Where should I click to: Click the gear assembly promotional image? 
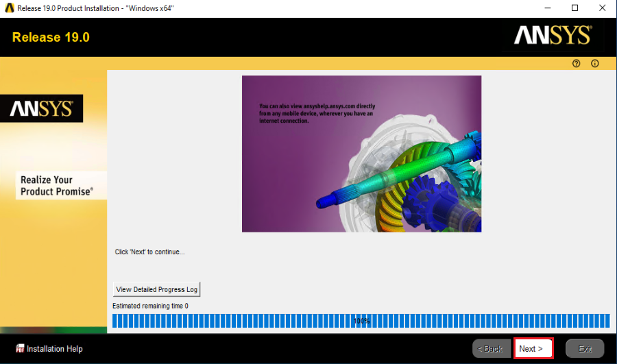(x=361, y=154)
